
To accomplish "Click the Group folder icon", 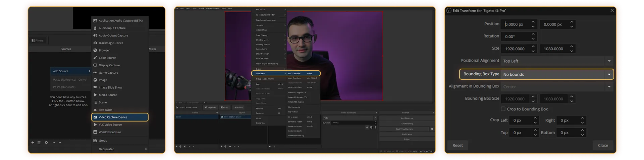I will point(95,141).
